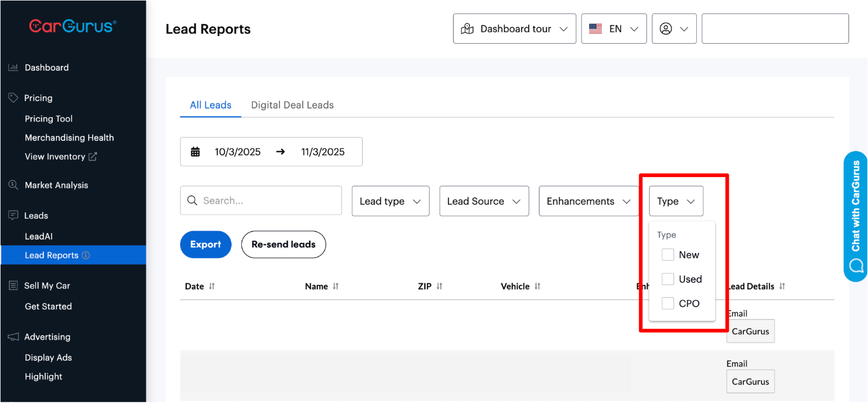This screenshot has width=868, height=405.
Task: Open the Lead type dropdown
Action: pos(391,201)
